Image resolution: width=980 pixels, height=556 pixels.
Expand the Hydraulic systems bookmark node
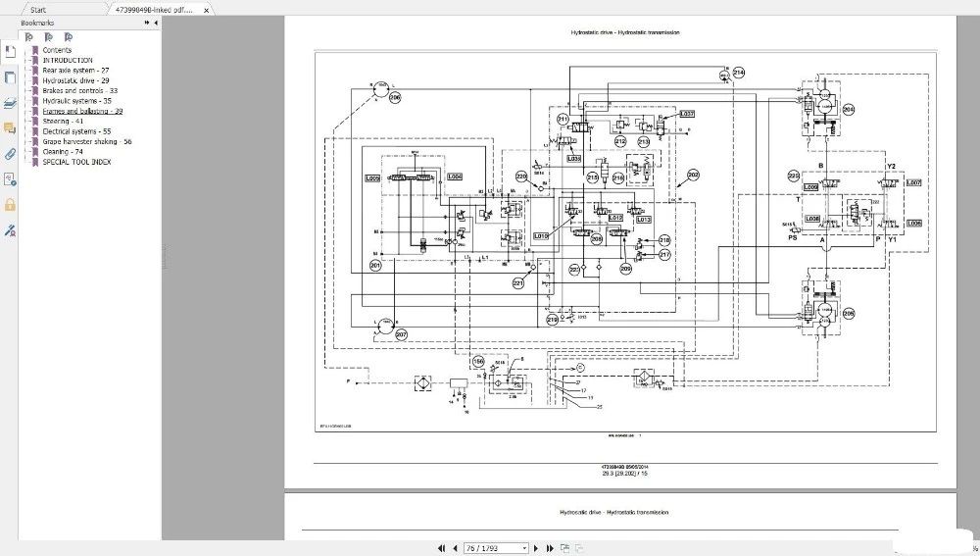pos(27,101)
